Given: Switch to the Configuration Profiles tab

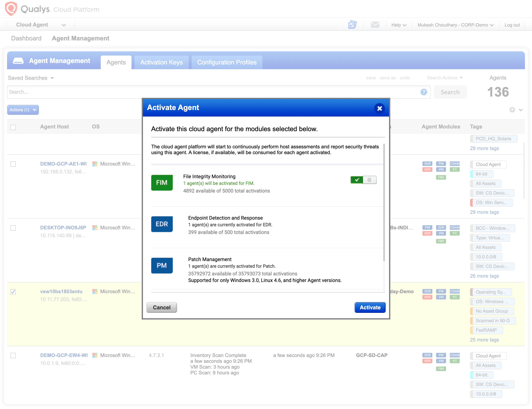Looking at the screenshot, I should click(227, 62).
